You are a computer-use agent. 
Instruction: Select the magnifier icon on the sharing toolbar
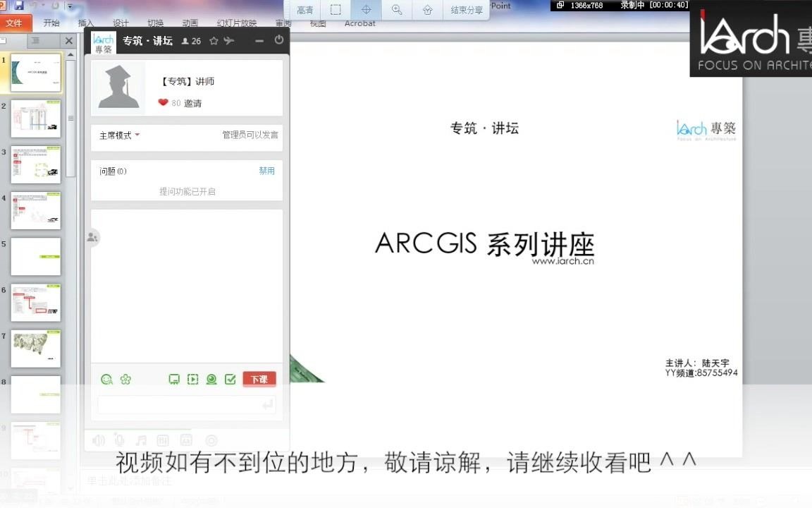(396, 10)
